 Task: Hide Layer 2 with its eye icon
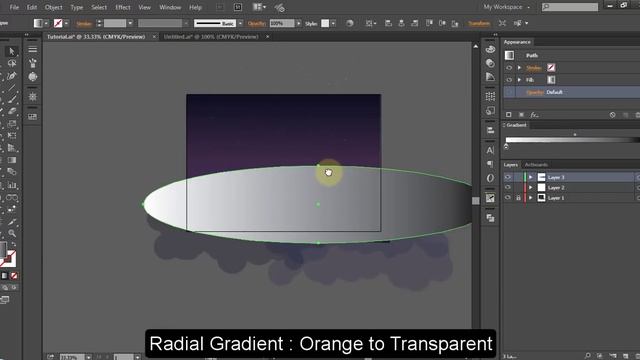(x=508, y=187)
